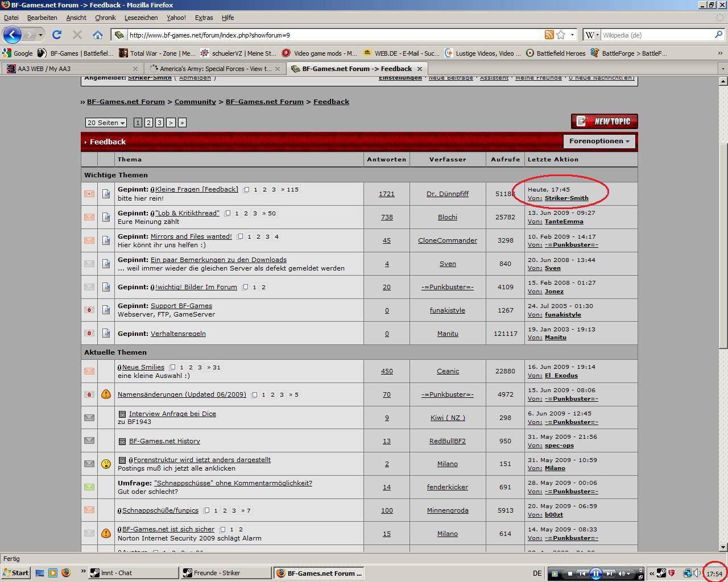
Task: Click the Firefox back arrow button
Action: coord(12,35)
